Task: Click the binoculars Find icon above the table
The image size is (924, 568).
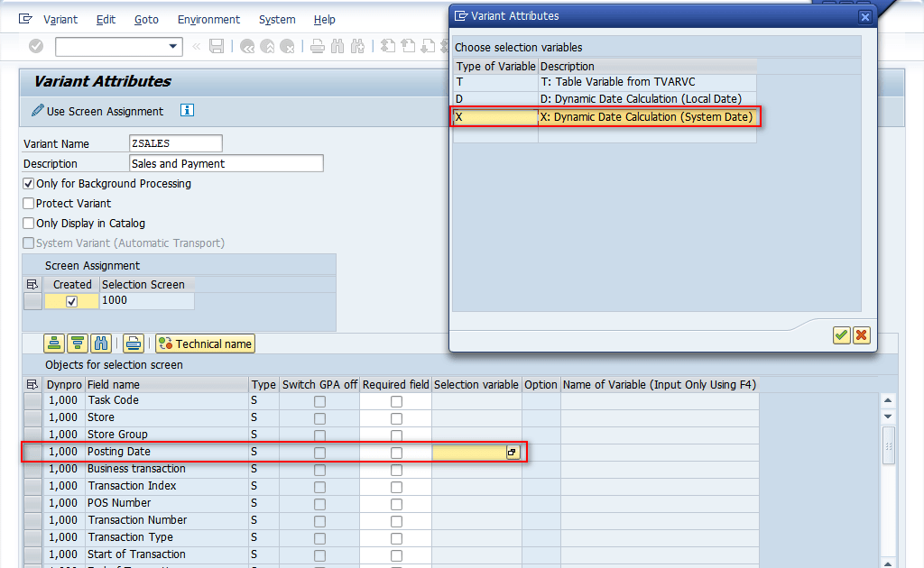Action: click(100, 344)
